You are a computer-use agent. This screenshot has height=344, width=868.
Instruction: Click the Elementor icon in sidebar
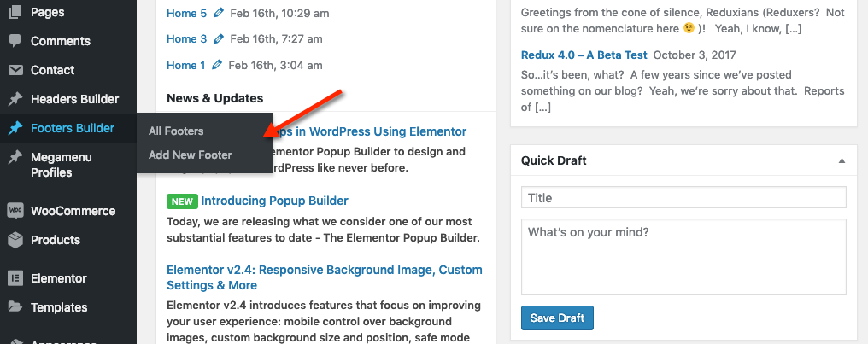coord(15,278)
